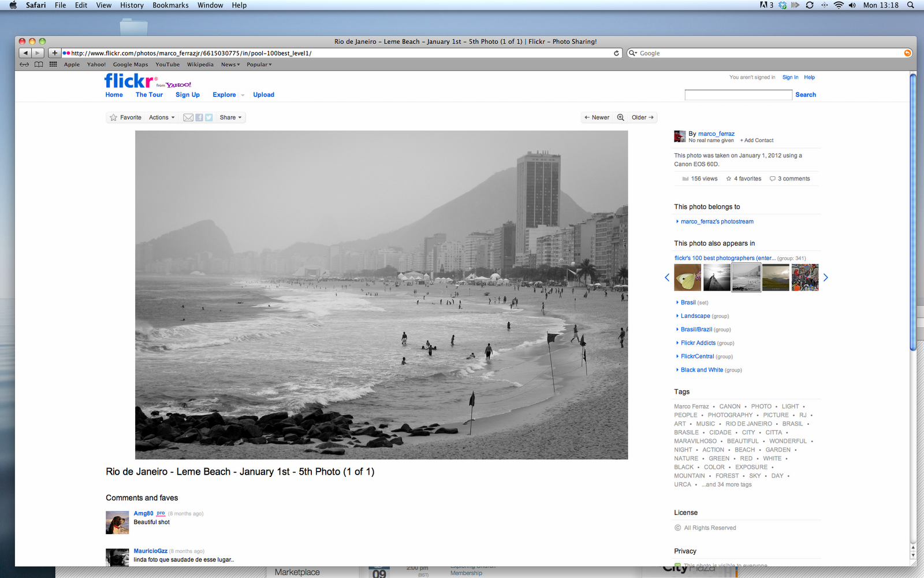Open The Tour link
Viewport: 924px width, 578px height.
(149, 95)
